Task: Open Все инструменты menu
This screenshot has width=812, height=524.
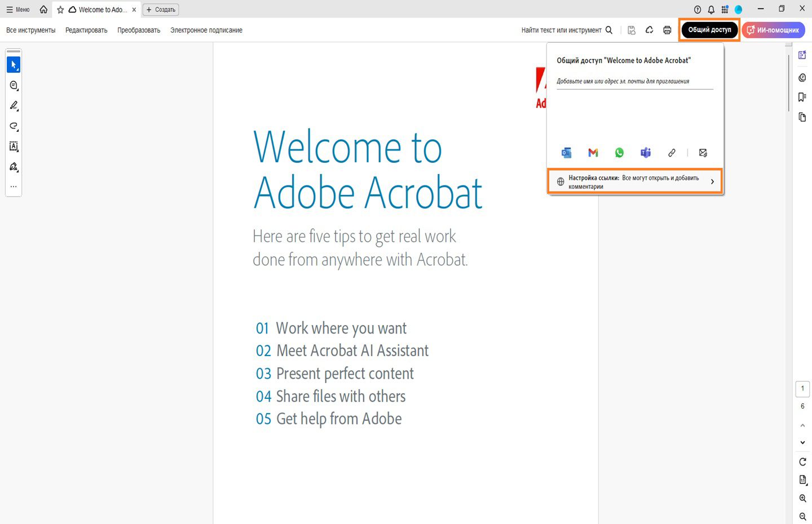Action: pyautogui.click(x=30, y=30)
